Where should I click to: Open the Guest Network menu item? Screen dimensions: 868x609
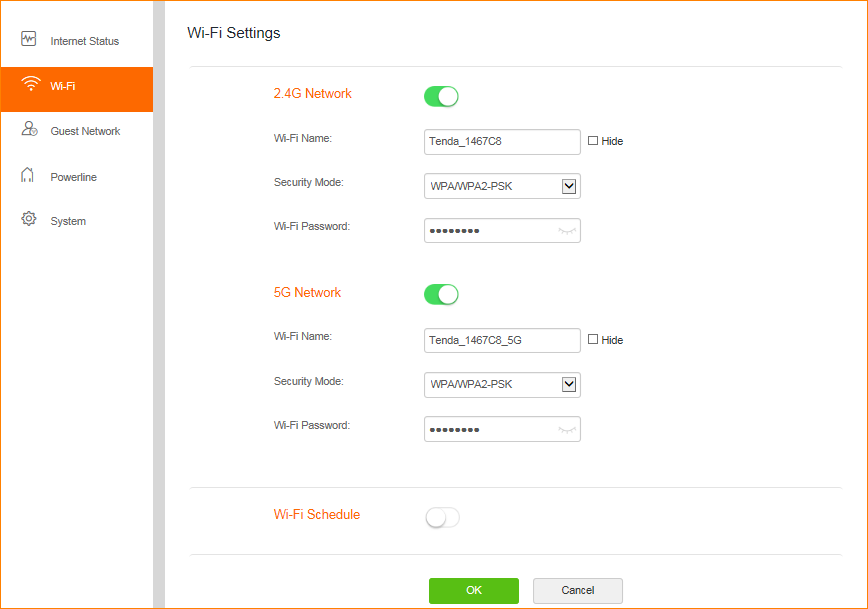(x=85, y=131)
